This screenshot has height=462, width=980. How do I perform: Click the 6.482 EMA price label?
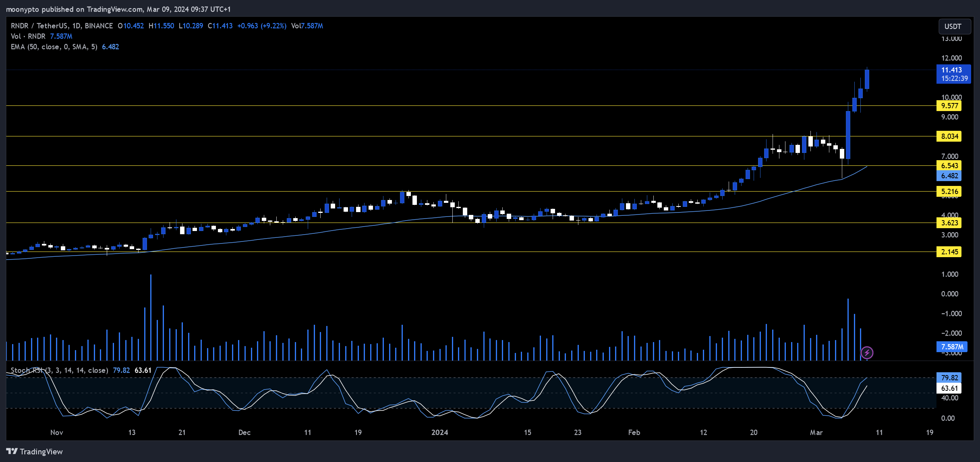click(x=949, y=176)
